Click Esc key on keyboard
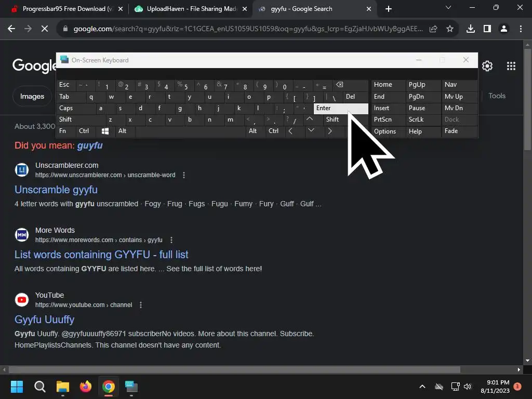This screenshot has width=532, height=399. pyautogui.click(x=66, y=85)
